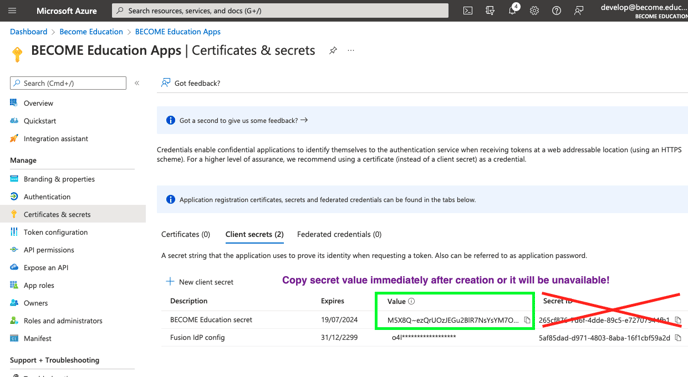Screen dimensions: 688x377
Task: Click the New client secret button
Action: [200, 282]
